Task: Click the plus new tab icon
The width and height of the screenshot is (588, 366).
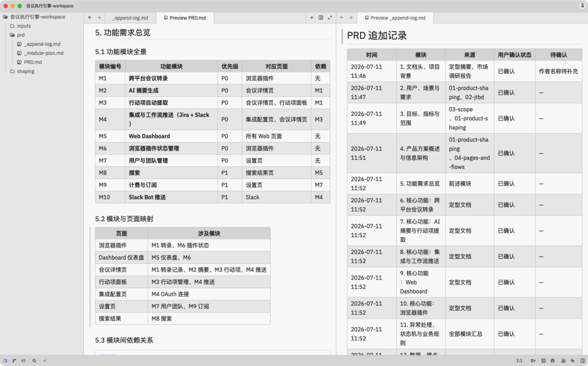Action: 311,17
